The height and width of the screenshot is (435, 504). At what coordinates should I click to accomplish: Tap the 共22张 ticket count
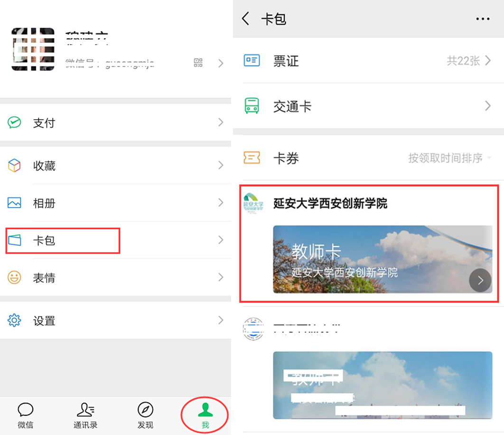pyautogui.click(x=463, y=60)
